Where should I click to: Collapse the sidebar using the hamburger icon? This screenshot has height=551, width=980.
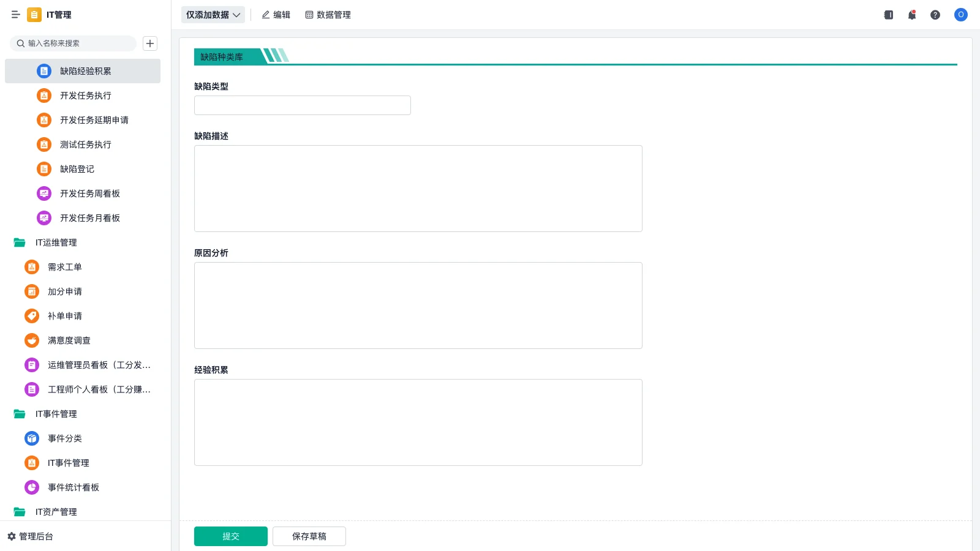(x=16, y=15)
